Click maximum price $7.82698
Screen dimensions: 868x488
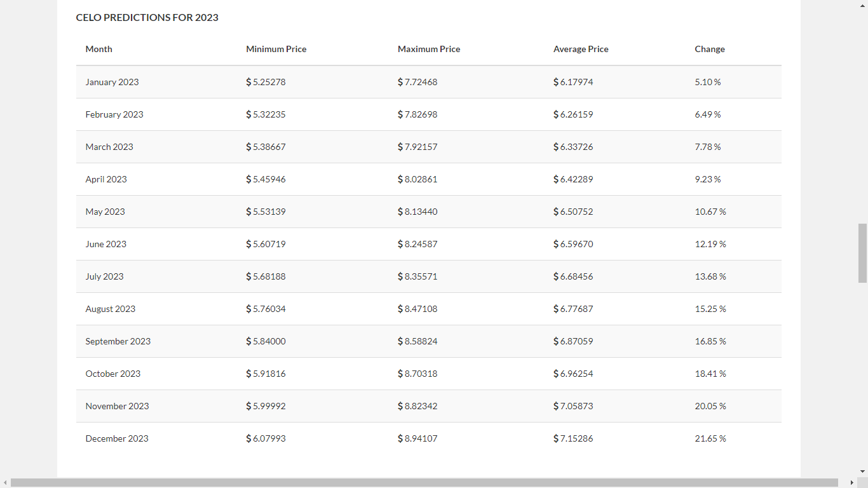417,114
